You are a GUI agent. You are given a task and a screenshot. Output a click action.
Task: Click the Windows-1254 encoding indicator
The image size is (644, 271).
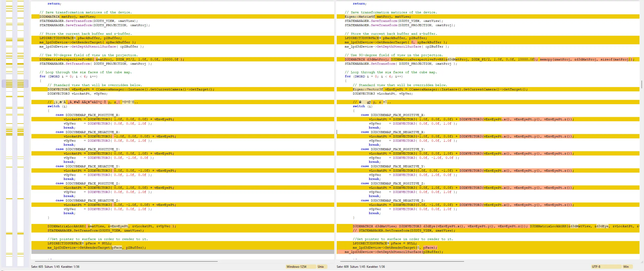pyautogui.click(x=300, y=267)
